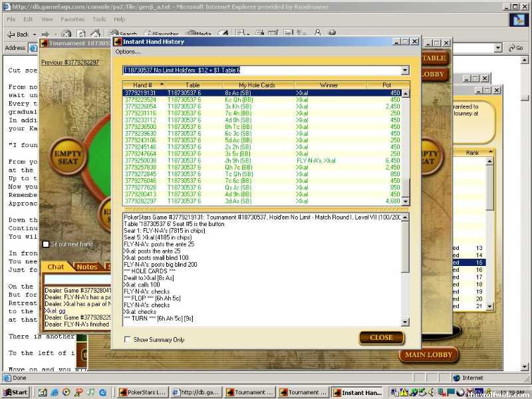
Task: Check the Sit out next hand box
Action: pos(46,244)
